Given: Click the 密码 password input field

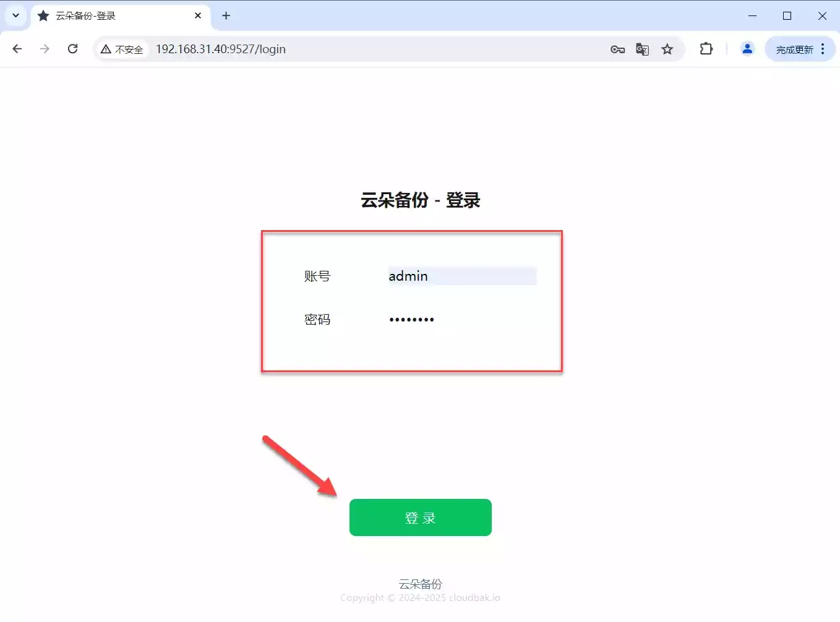Looking at the screenshot, I should point(461,320).
